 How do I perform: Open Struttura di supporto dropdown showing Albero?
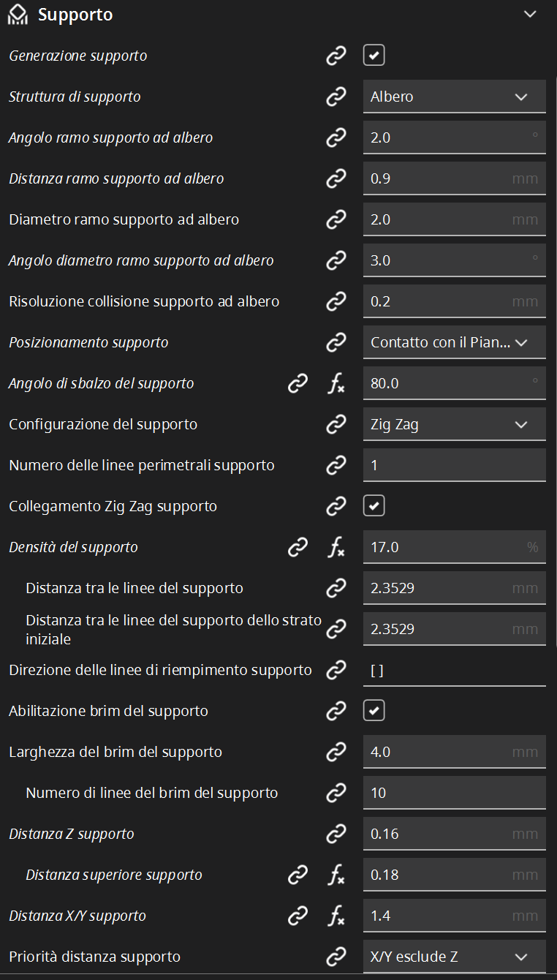[455, 97]
